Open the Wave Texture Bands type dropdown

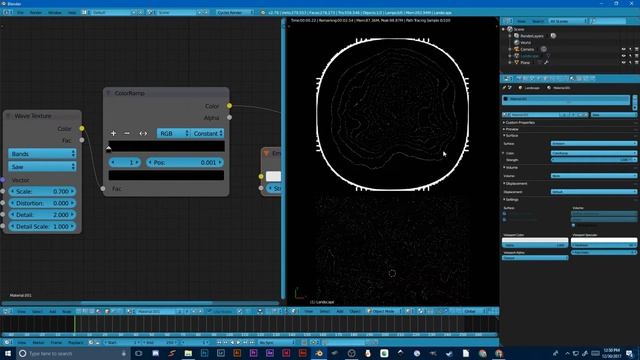tap(42, 154)
